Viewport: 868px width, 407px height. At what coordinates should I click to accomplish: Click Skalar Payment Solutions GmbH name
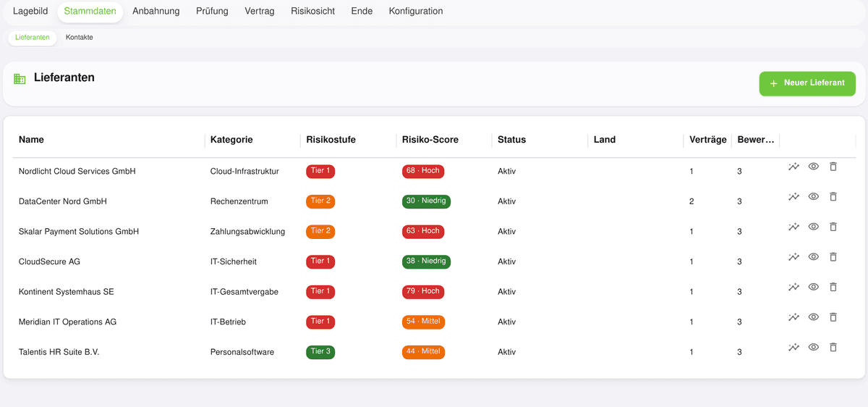click(x=79, y=232)
